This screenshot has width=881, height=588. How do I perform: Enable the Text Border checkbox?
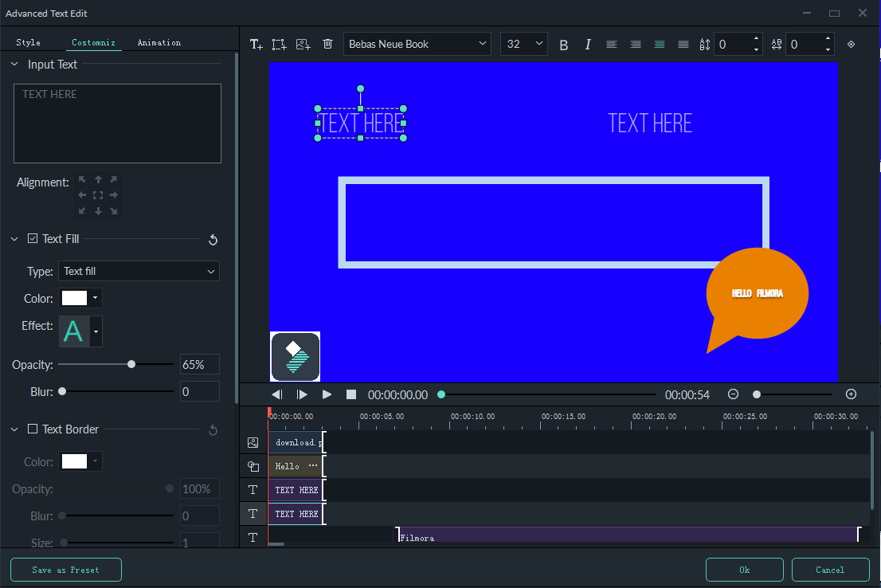coord(33,429)
